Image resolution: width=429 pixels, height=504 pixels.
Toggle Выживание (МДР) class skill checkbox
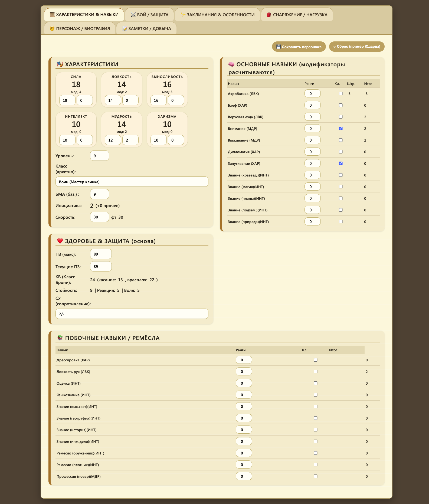341,140
